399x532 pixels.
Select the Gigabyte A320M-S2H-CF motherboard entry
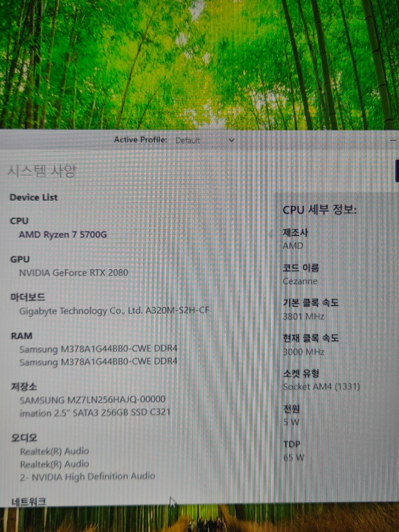tap(114, 311)
